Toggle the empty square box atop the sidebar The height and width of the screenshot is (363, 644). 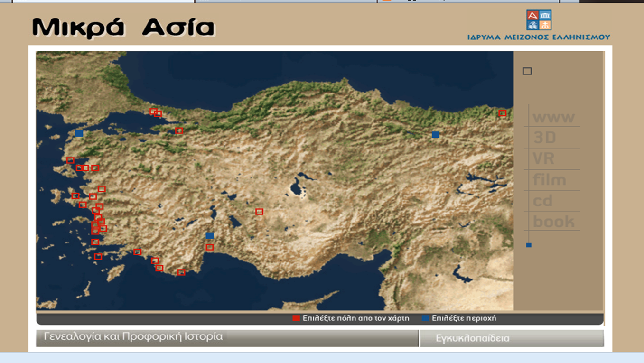527,71
